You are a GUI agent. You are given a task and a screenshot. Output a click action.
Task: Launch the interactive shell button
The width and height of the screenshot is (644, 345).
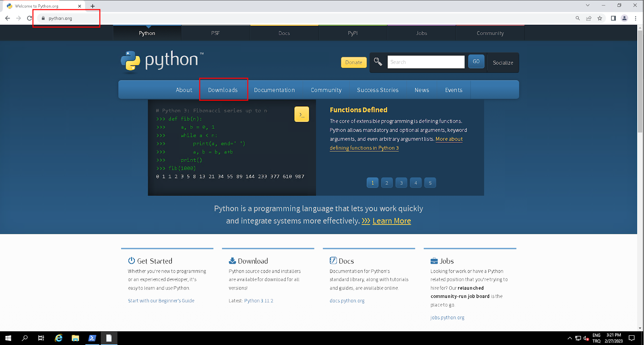tap(301, 114)
